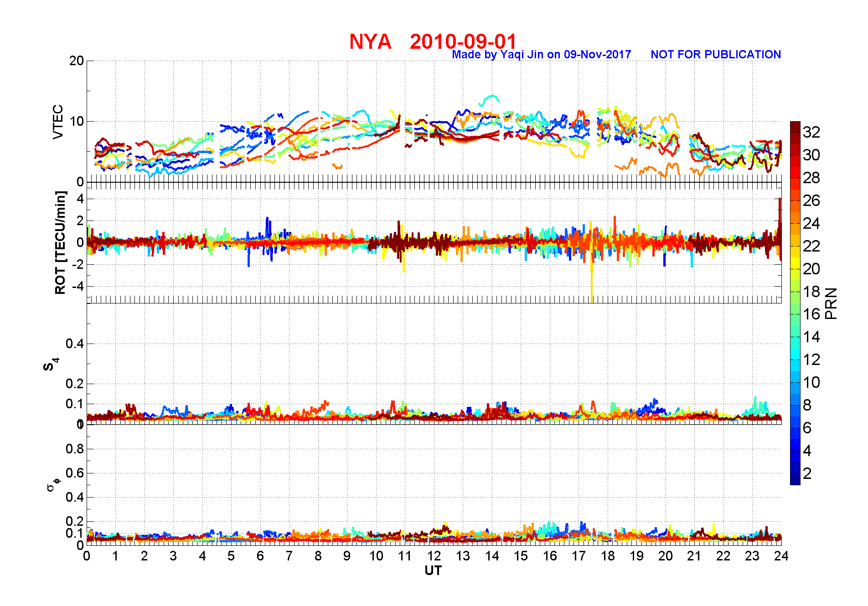Viewport: 868px width, 606px height.
Task: Click the PRN colorbar label
Action: 832,303
